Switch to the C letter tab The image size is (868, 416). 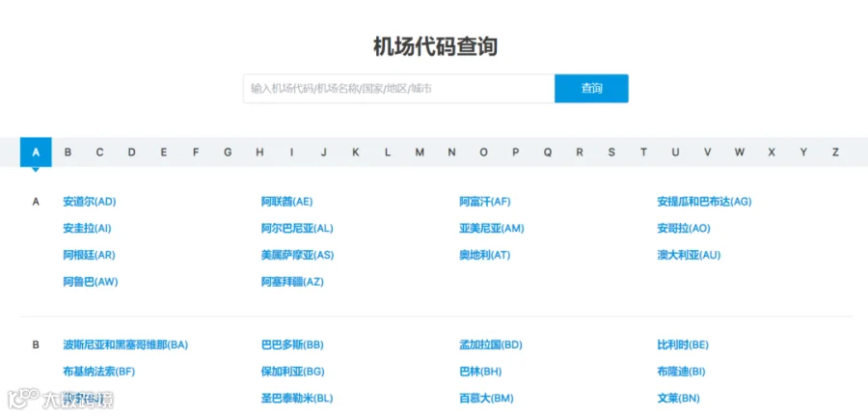(x=99, y=153)
